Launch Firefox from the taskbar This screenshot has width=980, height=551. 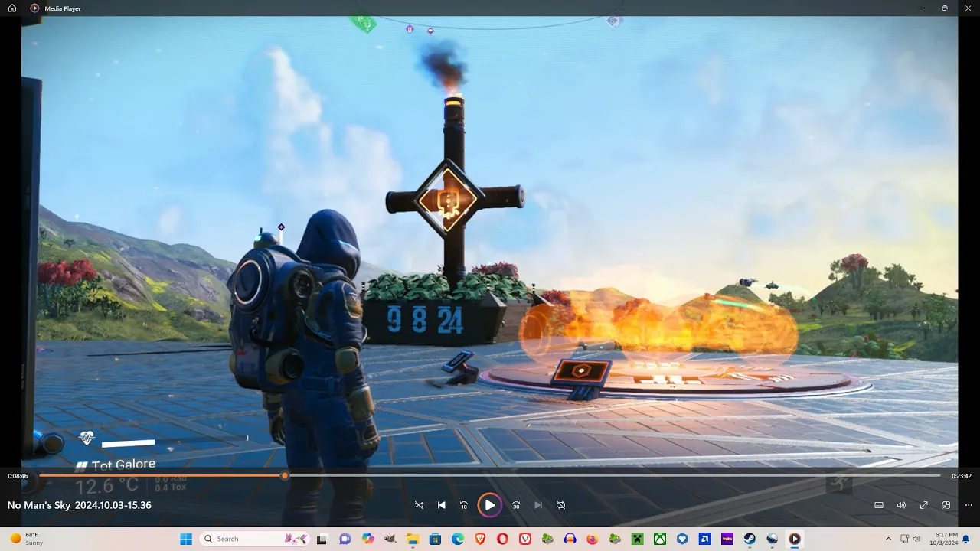click(593, 539)
